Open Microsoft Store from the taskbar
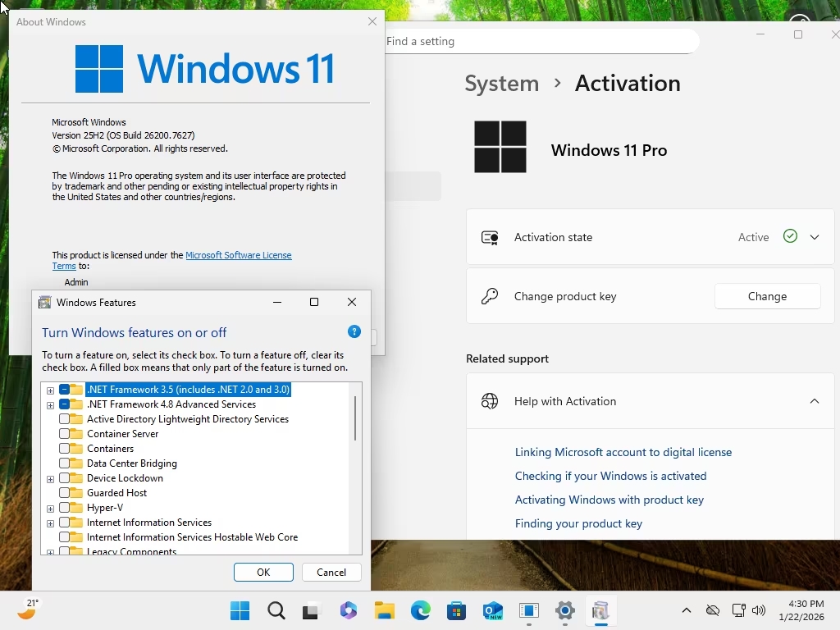Screen dimensions: 840x630 (457, 611)
